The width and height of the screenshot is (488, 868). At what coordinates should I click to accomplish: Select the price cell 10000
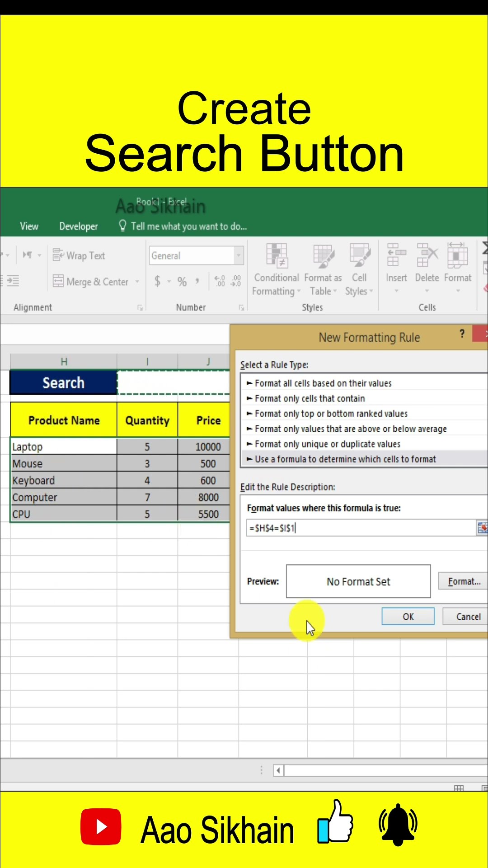(x=204, y=447)
